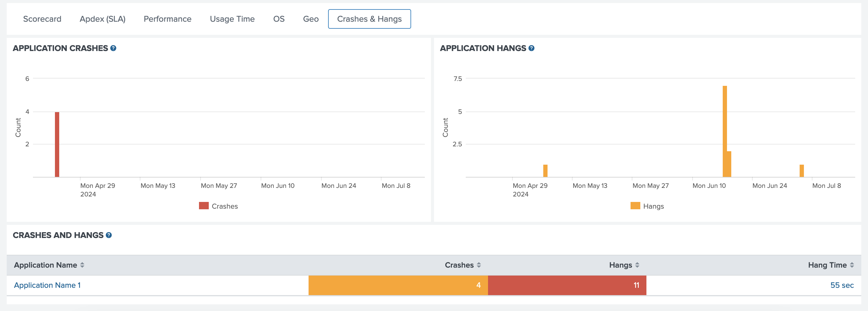Click the red crash bar in the chart
Viewport: 868px width, 311px height.
(57, 145)
